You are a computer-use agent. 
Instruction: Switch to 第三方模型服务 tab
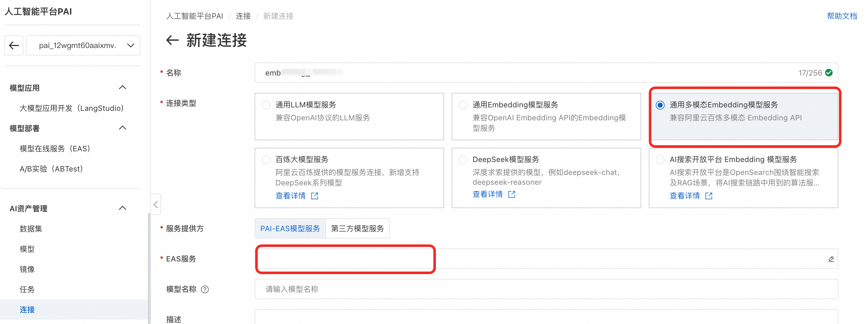coord(358,228)
